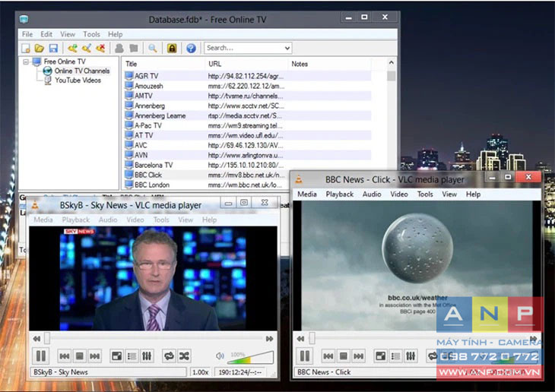Click New database icon in Free Online TV toolbar
The image size is (555, 392).
click(x=26, y=48)
